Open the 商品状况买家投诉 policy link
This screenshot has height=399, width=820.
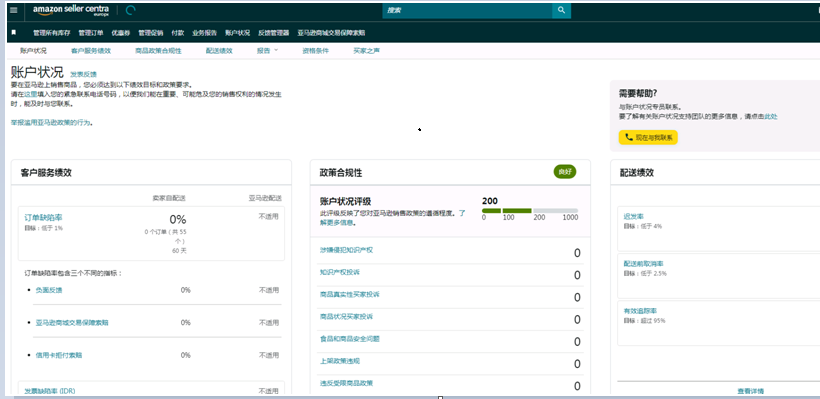click(x=346, y=317)
